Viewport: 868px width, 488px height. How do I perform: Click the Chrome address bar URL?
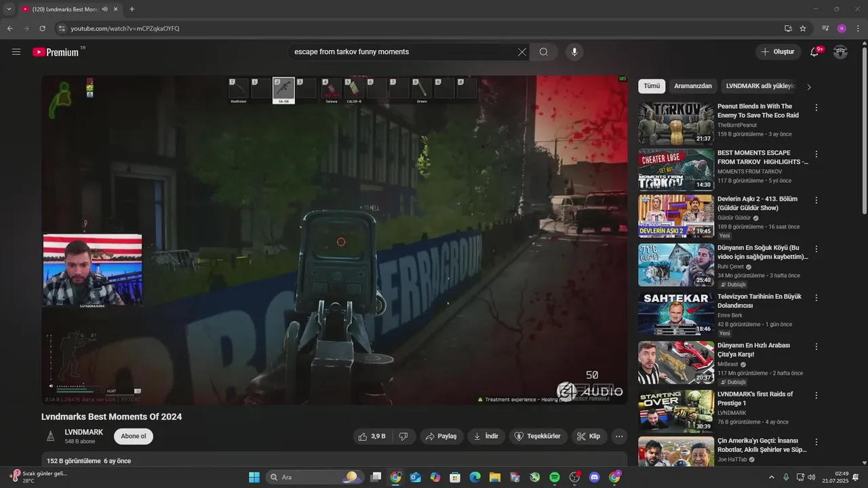tap(125, 28)
